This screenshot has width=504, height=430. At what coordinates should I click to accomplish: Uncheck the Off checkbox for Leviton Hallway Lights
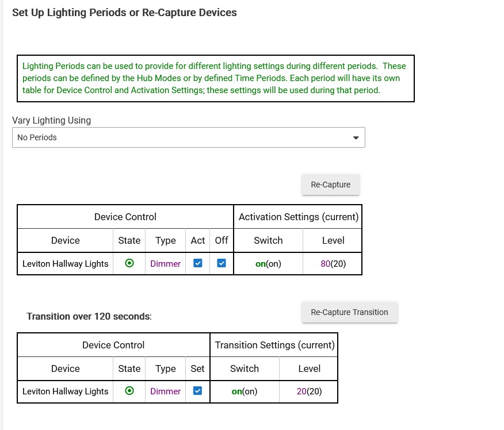[x=222, y=263]
